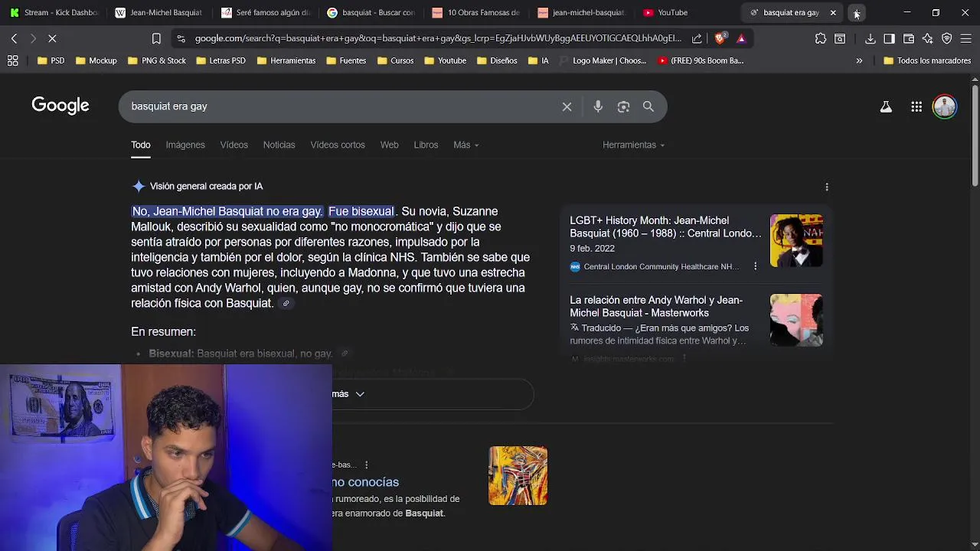This screenshot has height=551, width=980.
Task: Click the Basquiat painting result thumbnail
Action: point(518,476)
